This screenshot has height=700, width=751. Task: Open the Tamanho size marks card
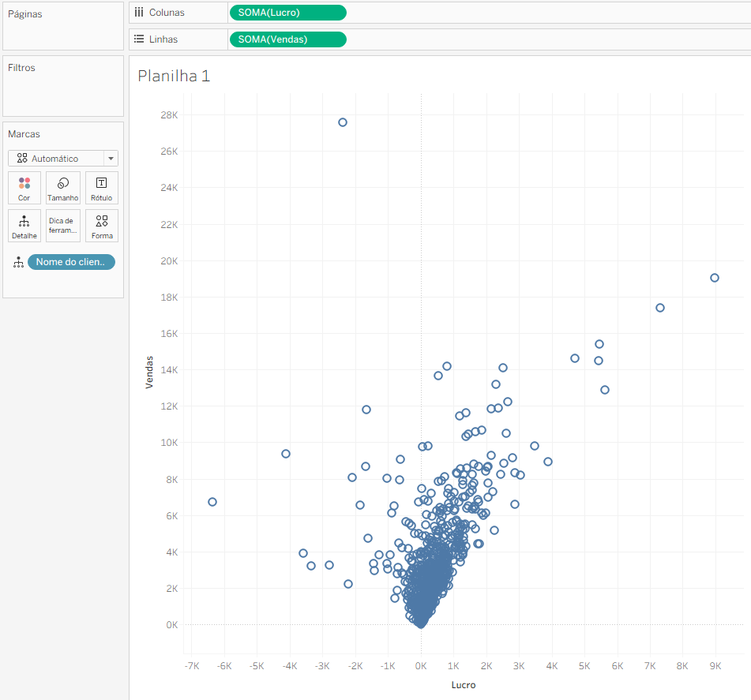[62, 188]
